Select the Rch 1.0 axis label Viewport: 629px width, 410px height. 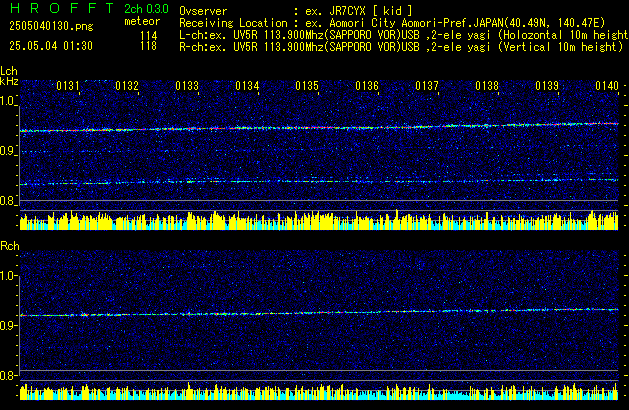click(8, 276)
